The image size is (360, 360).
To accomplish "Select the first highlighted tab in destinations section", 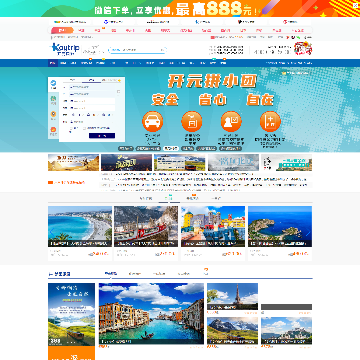I will (x=111, y=274).
